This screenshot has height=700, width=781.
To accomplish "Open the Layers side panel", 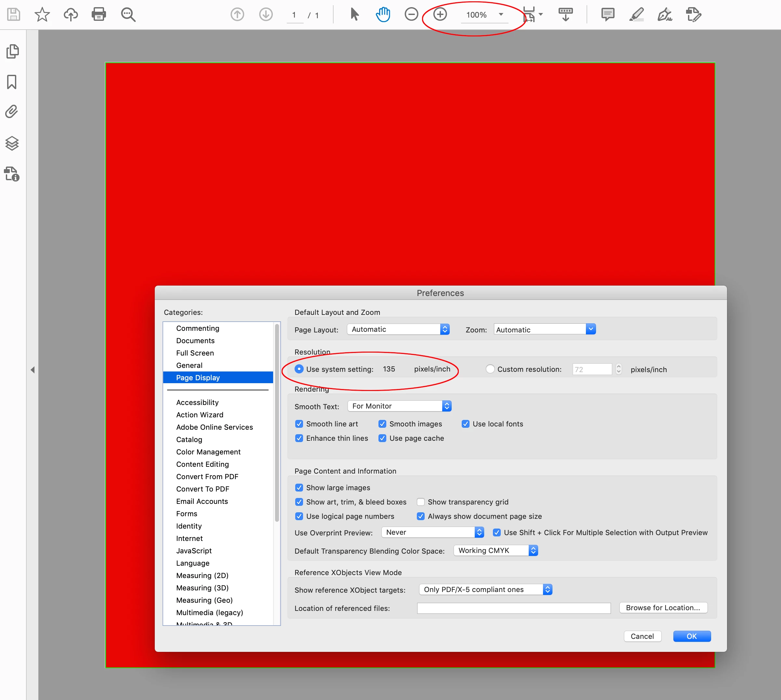I will point(12,143).
